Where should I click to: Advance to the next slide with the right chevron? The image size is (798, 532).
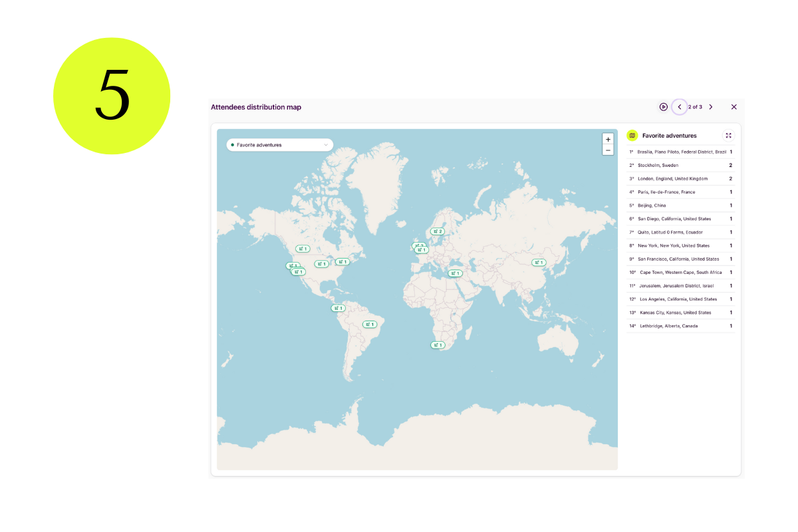pos(711,107)
